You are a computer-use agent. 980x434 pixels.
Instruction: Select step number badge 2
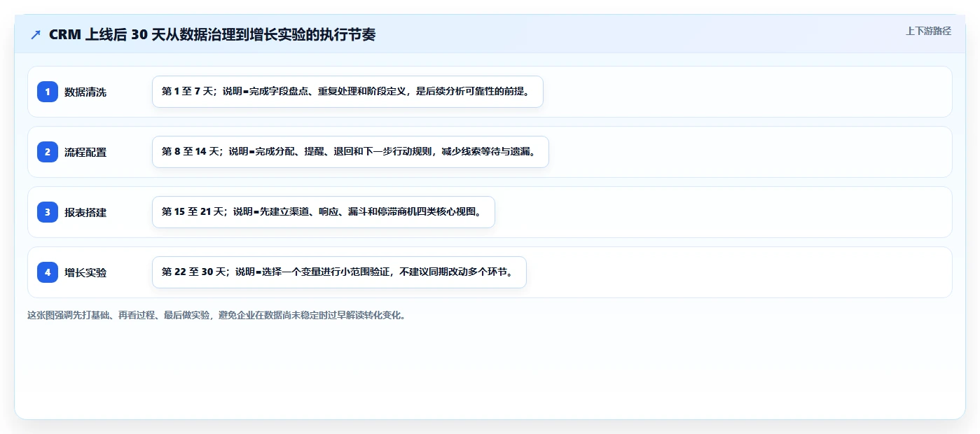pos(48,152)
